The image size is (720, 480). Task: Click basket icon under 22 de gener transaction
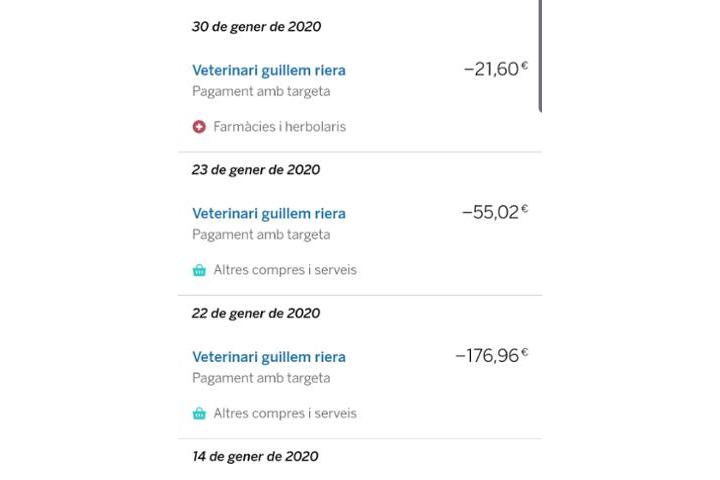[x=199, y=413]
